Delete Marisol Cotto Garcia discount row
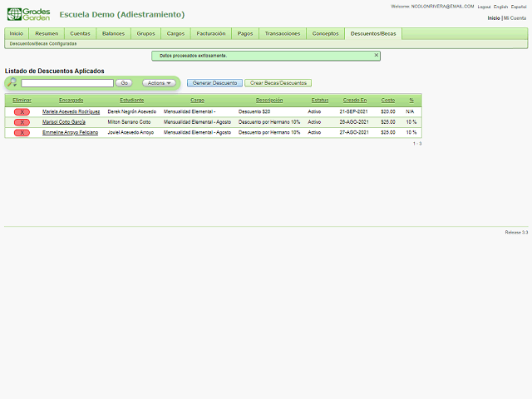 22,121
